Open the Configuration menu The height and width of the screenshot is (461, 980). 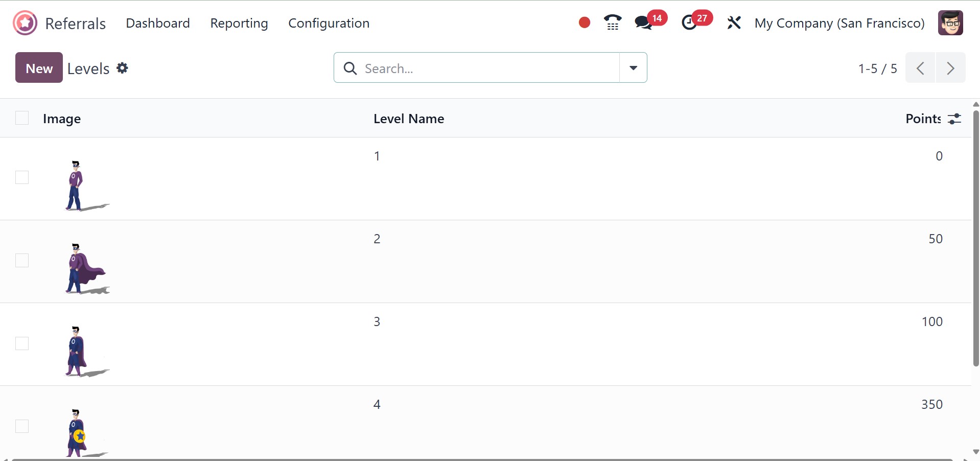tap(329, 23)
